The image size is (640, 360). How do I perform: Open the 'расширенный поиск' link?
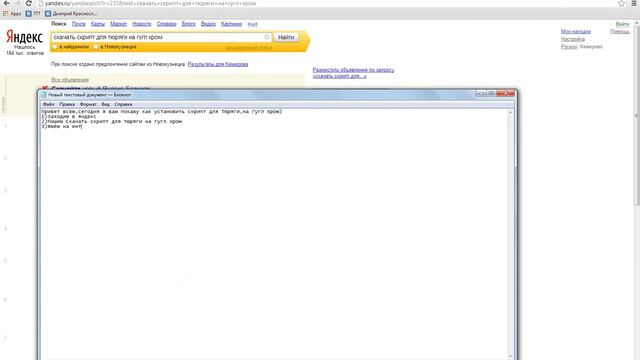(249, 47)
